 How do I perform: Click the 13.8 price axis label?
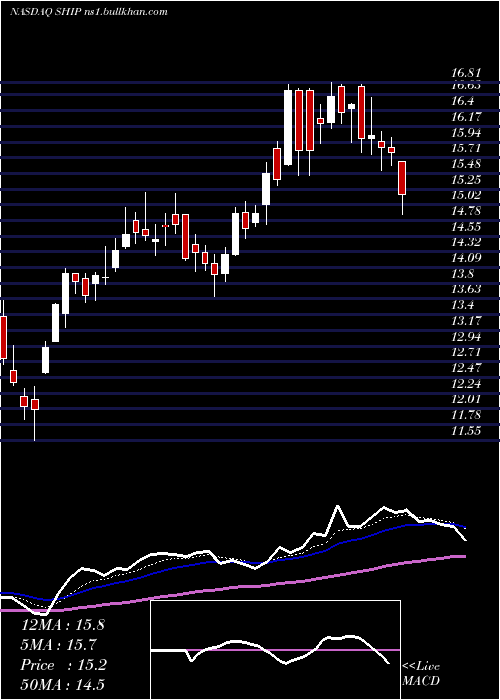(x=462, y=274)
